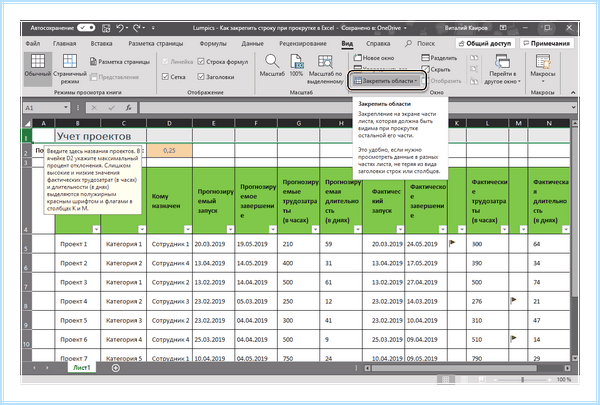This screenshot has height=405, width=600.
Task: Select column L header
Action: pos(487,123)
